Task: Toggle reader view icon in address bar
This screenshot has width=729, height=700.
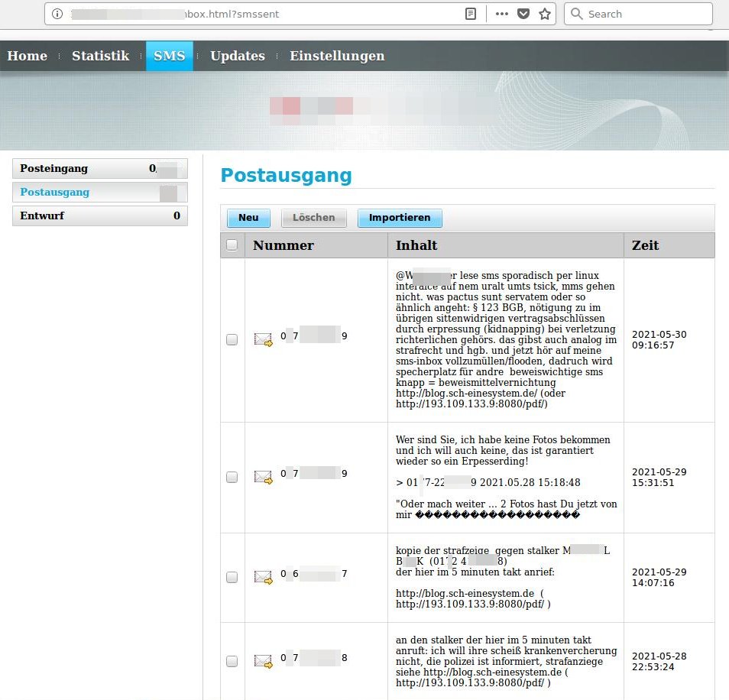Action: 471,14
